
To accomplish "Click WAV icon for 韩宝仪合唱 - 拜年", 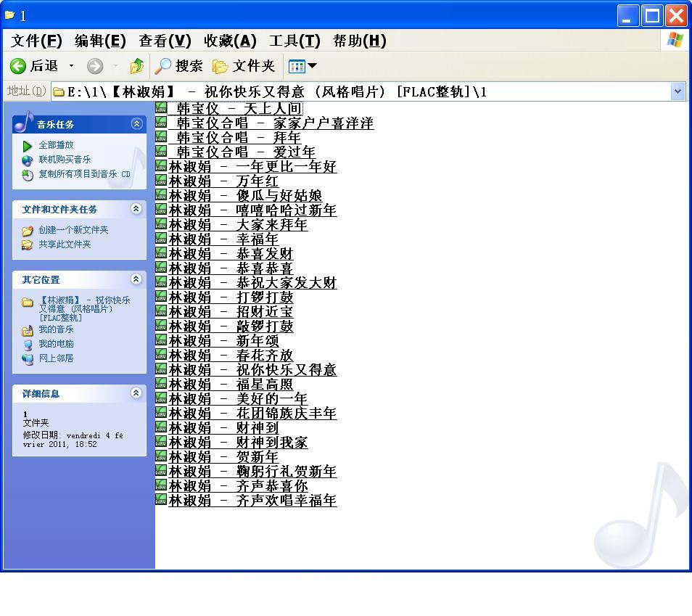I will tap(161, 137).
